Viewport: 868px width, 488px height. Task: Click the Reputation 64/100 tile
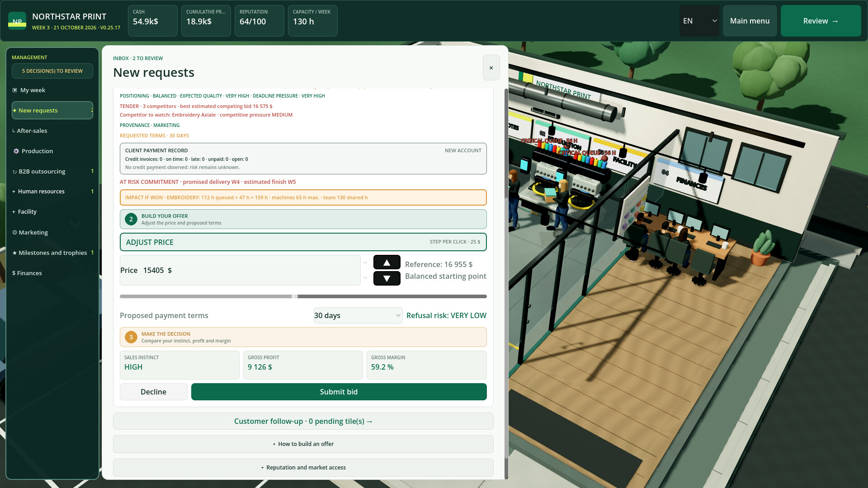[259, 21]
